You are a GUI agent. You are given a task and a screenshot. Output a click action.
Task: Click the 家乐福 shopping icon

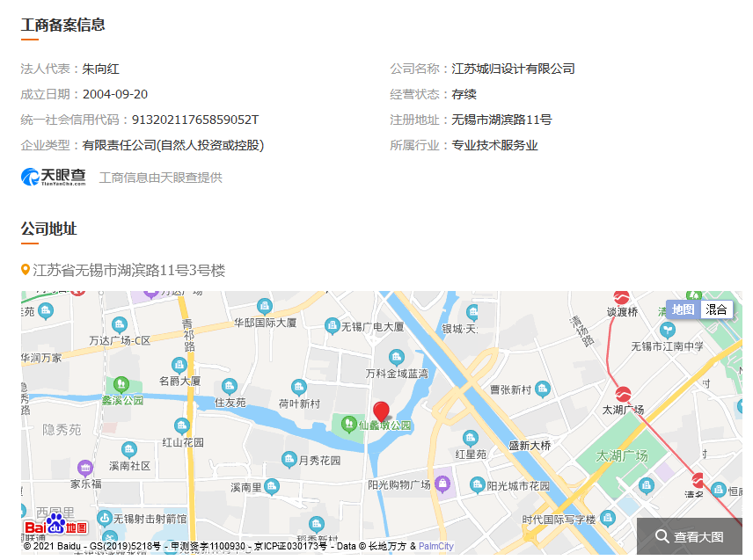tap(85, 468)
